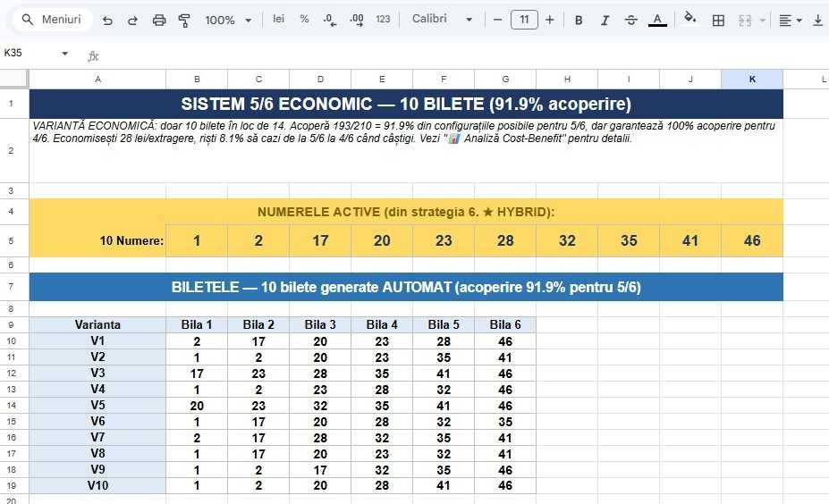Click the font size field showing 11
The width and height of the screenshot is (829, 504).
tap(524, 20)
